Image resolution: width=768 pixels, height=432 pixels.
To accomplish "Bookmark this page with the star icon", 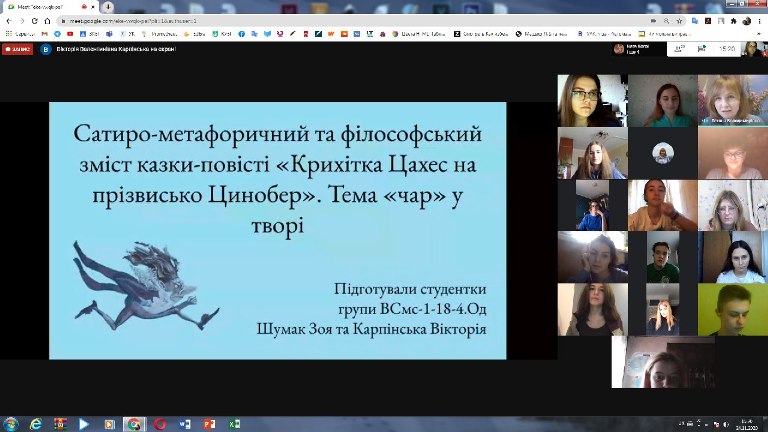I will (x=679, y=21).
